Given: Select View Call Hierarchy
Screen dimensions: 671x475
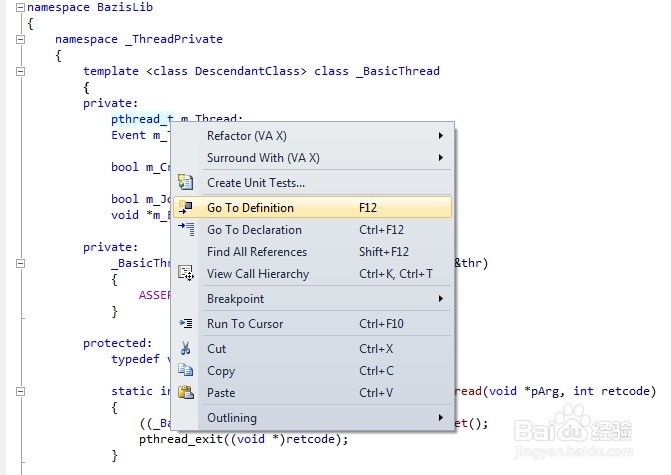Looking at the screenshot, I should (x=312, y=274).
